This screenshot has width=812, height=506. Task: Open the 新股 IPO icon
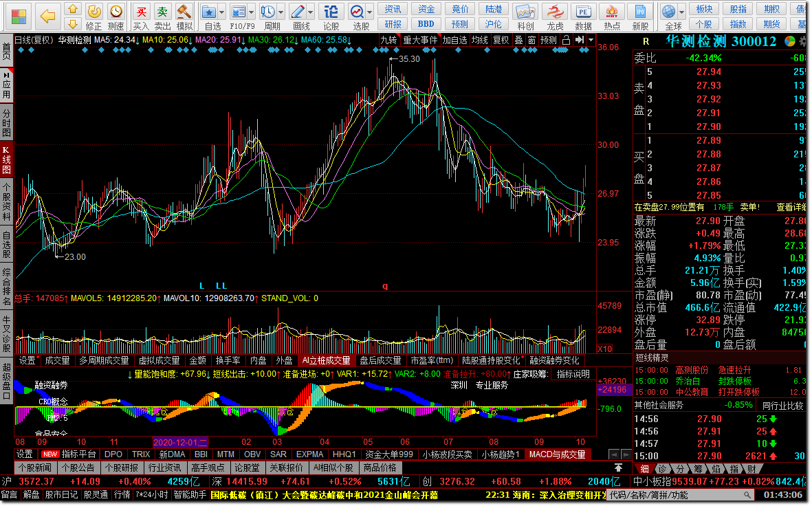(641, 12)
